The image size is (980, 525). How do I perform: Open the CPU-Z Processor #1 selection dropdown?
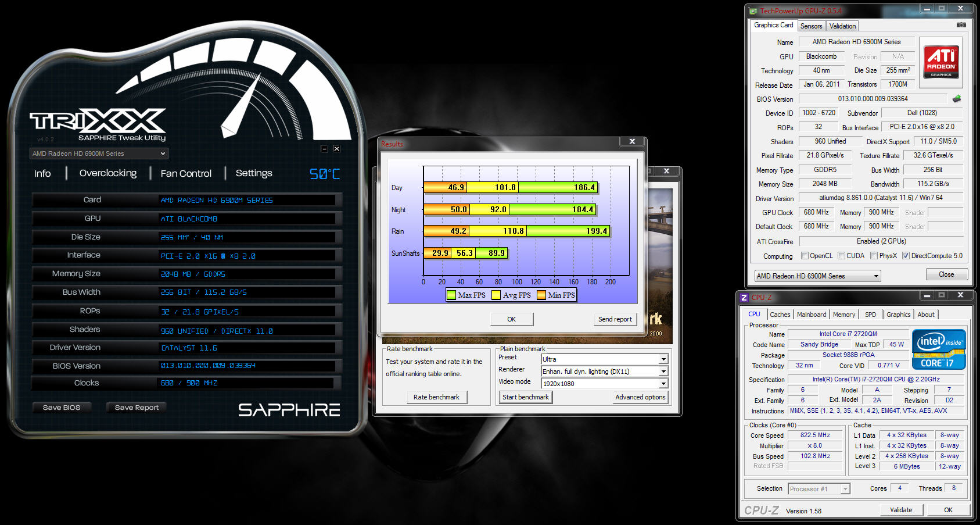tap(819, 489)
